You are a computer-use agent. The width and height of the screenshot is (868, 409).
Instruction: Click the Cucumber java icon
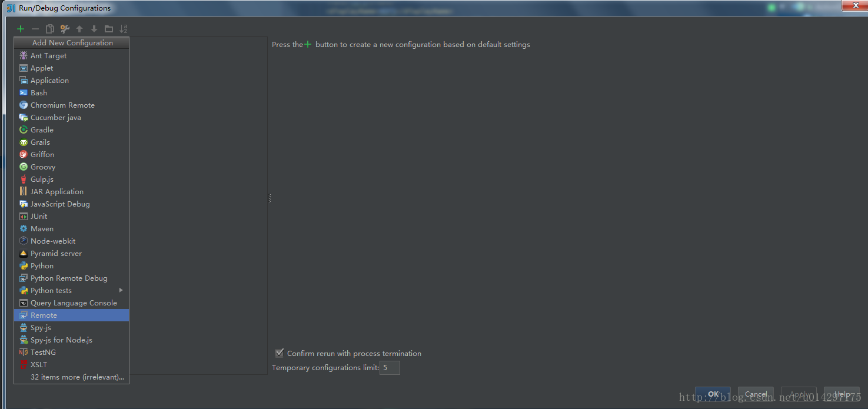[24, 118]
